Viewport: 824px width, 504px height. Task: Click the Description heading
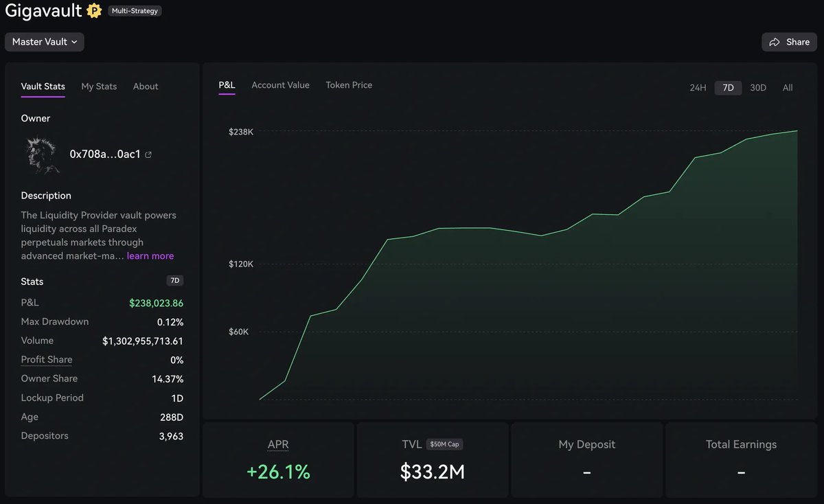coord(46,196)
